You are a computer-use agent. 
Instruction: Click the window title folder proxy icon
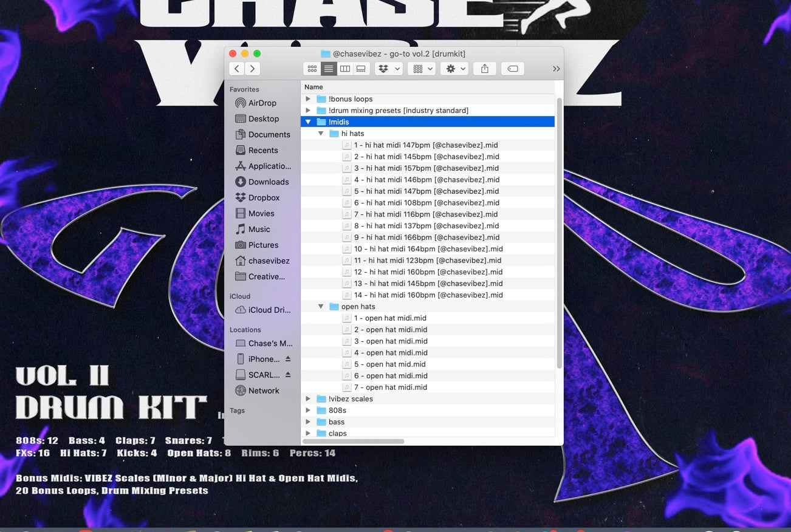[325, 54]
